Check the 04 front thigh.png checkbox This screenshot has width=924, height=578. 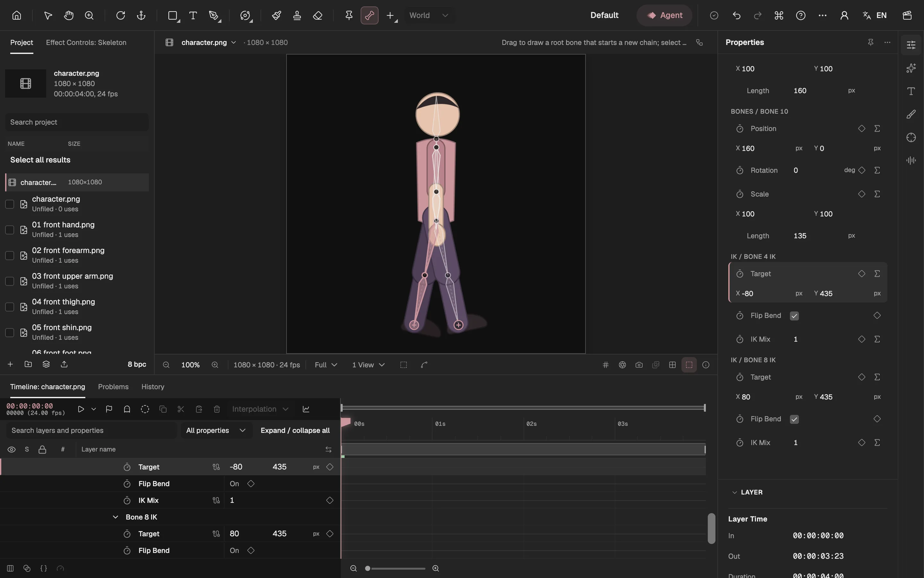pos(10,307)
